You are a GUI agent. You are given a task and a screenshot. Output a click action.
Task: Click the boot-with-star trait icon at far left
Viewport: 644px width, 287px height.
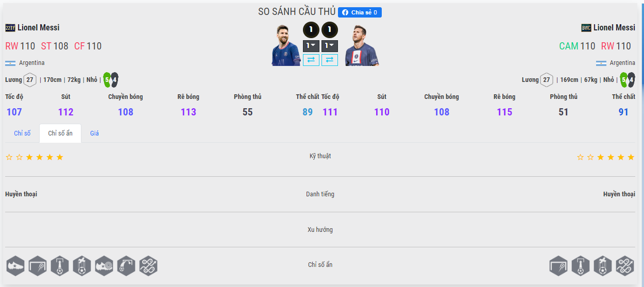tap(15, 266)
